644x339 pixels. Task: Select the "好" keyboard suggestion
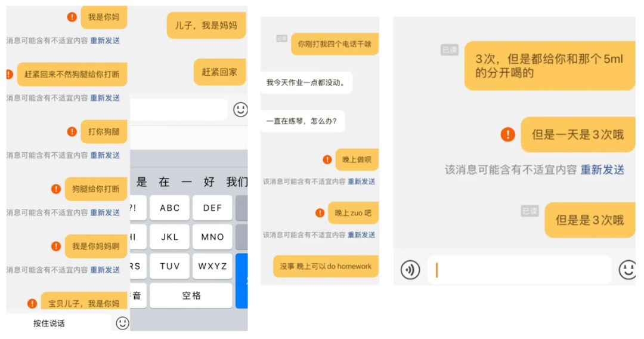coord(209,182)
